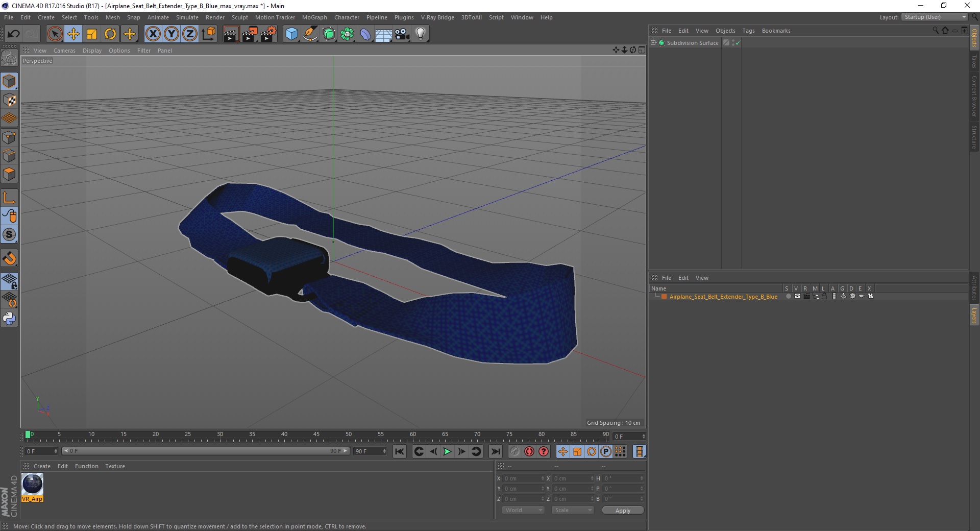Image resolution: width=980 pixels, height=531 pixels.
Task: Switch to Points mode
Action: (x=9, y=137)
